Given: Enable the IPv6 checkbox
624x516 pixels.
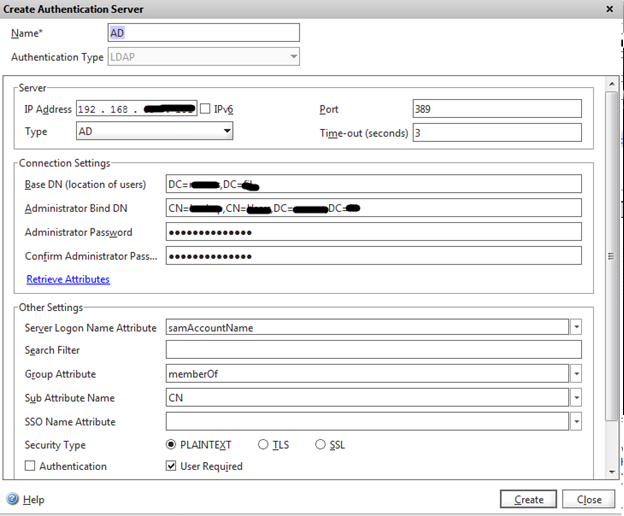Looking at the screenshot, I should coord(205,109).
